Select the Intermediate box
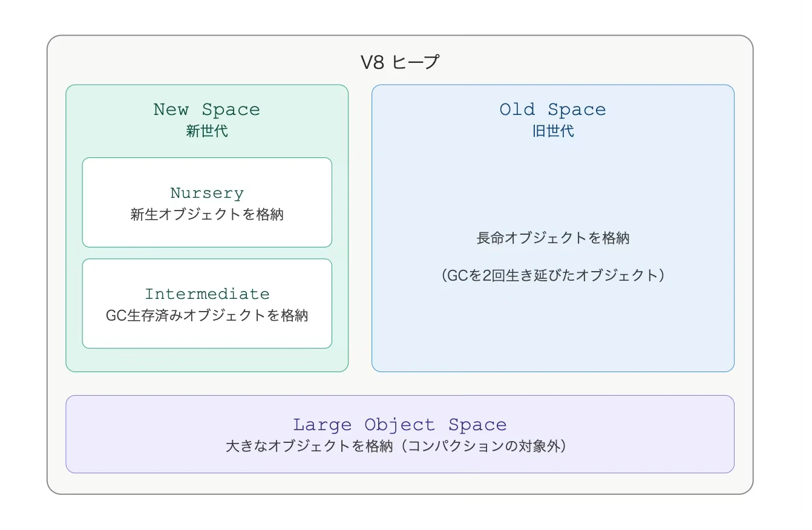812x530 pixels. (x=207, y=303)
